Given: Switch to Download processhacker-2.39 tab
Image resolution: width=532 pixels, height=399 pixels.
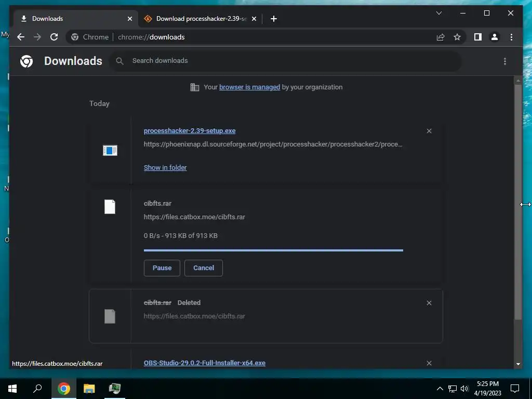Looking at the screenshot, I should (x=200, y=19).
